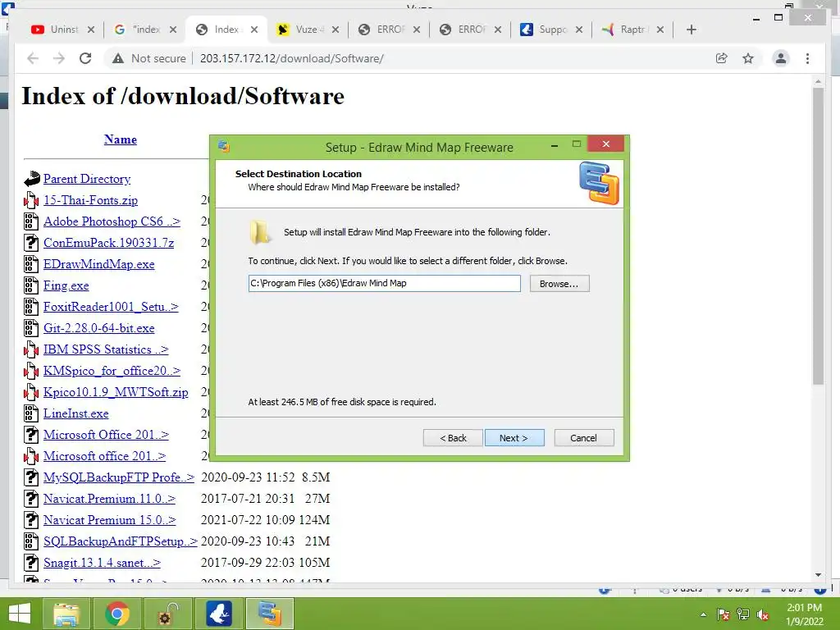Viewport: 840px width, 630px height.
Task: Click the destination folder path field
Action: (x=384, y=283)
